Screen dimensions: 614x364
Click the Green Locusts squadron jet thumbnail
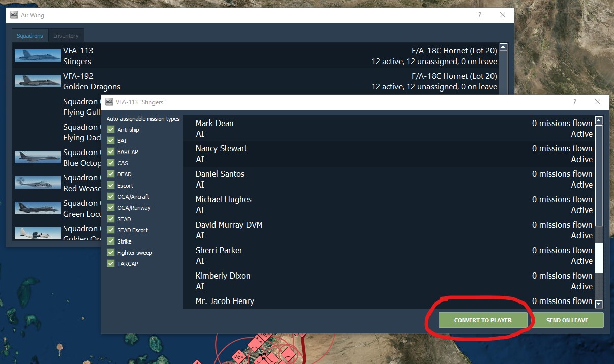[x=38, y=208]
